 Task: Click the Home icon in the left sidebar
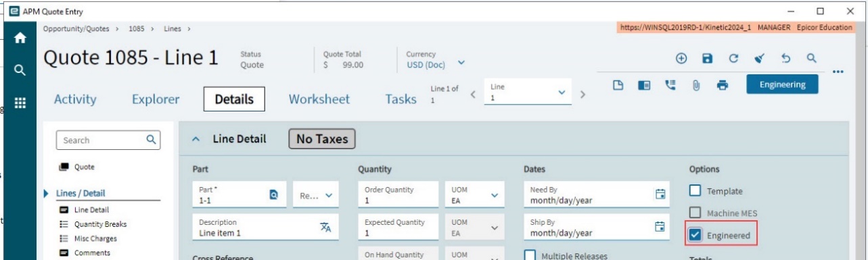click(x=20, y=38)
